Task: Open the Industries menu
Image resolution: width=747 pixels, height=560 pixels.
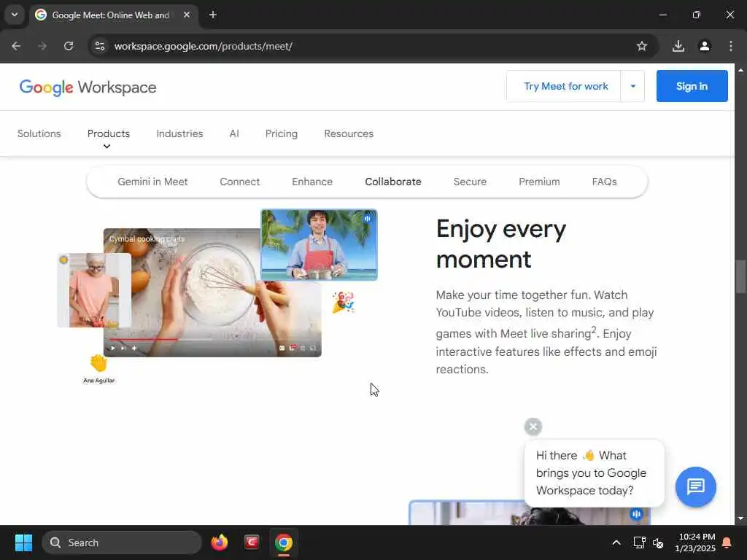Action: (x=179, y=134)
